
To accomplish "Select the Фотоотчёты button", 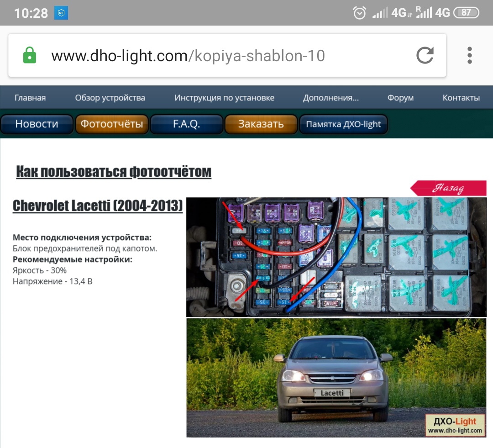I will (112, 124).
